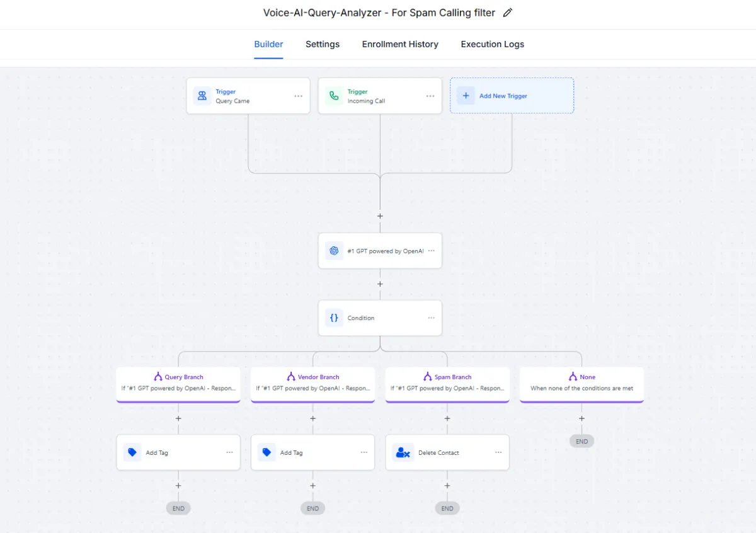Click the Delete Contact user icon
The height and width of the screenshot is (533, 756).
click(401, 452)
